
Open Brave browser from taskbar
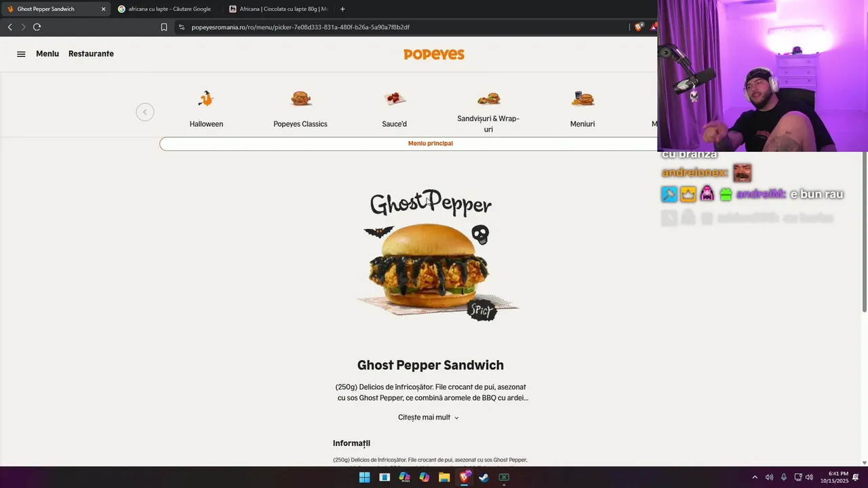point(465,477)
